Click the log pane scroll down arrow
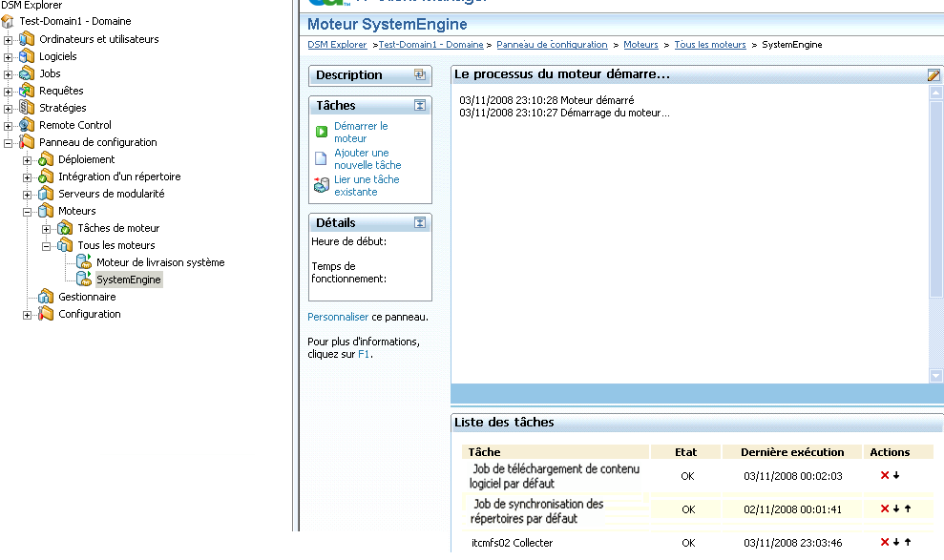This screenshot has width=944, height=560. click(x=936, y=376)
